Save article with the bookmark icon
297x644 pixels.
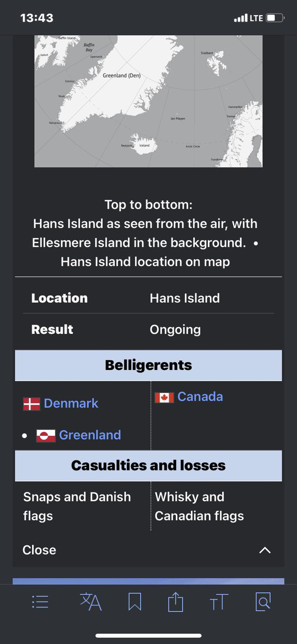tap(135, 603)
